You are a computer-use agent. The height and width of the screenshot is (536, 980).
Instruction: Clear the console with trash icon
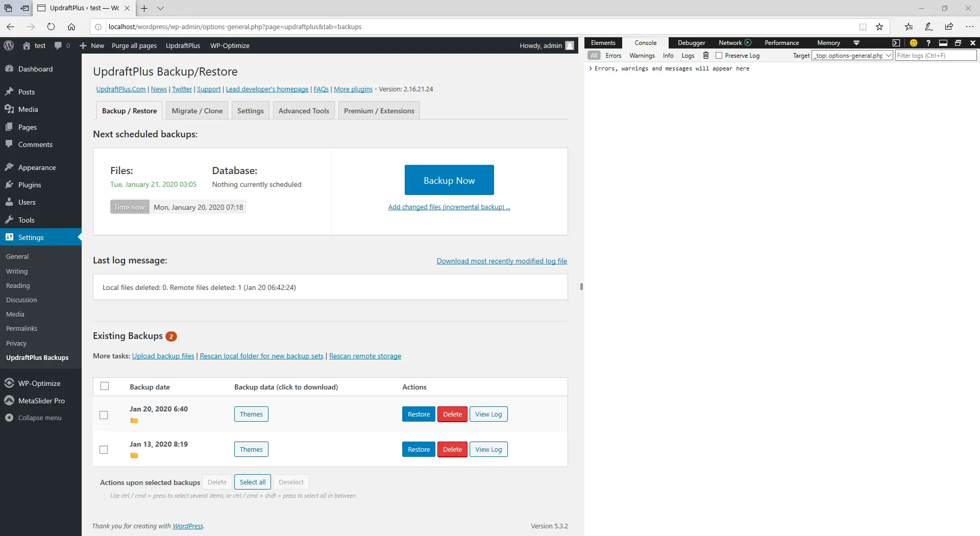(706, 55)
